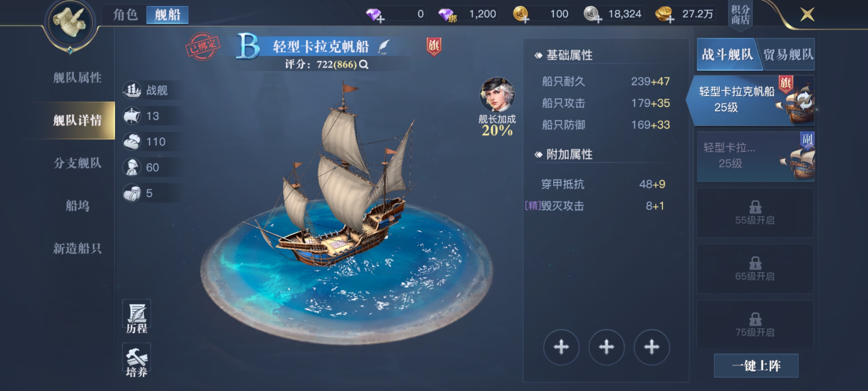Select the 角色 character tab
Image resolution: width=868 pixels, height=391 pixels.
coord(125,15)
